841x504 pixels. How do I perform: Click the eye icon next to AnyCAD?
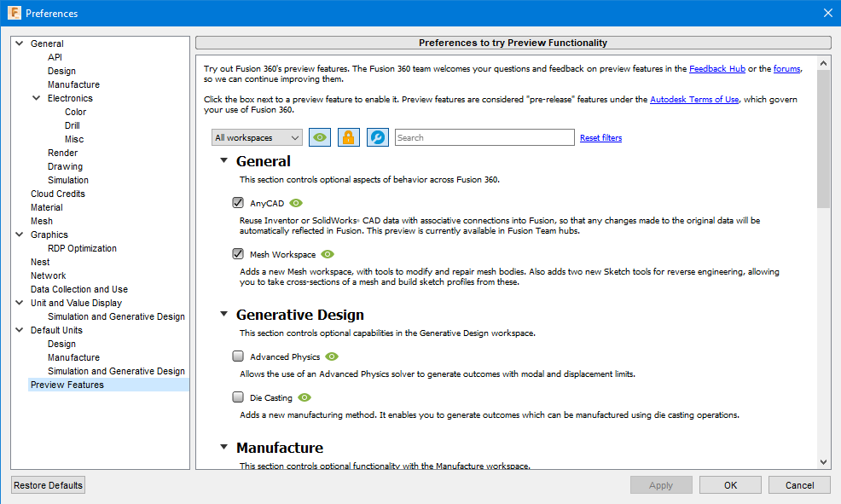(x=296, y=203)
